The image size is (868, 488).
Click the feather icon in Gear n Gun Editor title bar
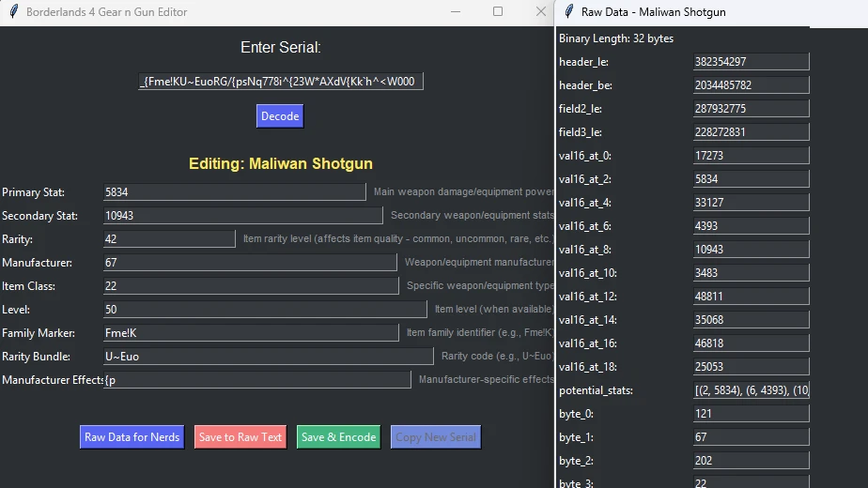[x=14, y=11]
